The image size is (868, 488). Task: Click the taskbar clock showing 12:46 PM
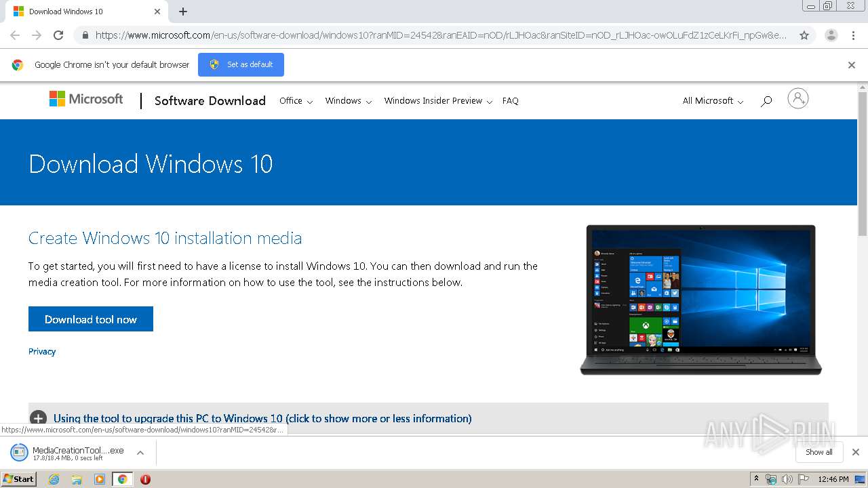(833, 479)
